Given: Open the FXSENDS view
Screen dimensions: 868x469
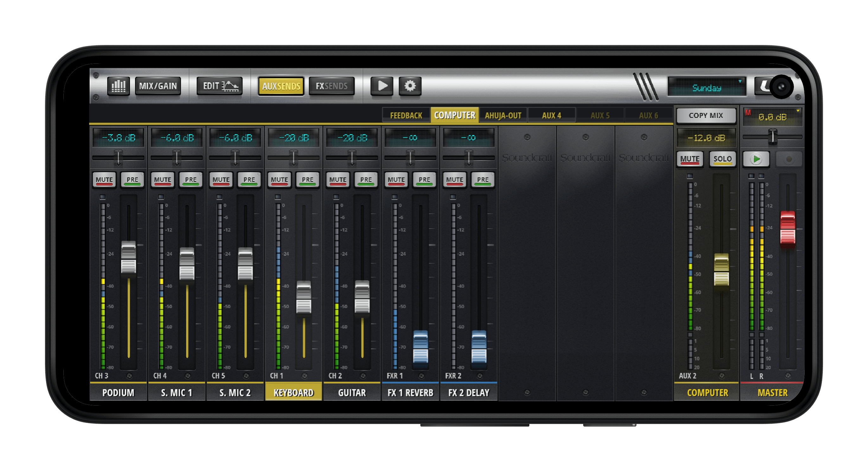Looking at the screenshot, I should [331, 86].
